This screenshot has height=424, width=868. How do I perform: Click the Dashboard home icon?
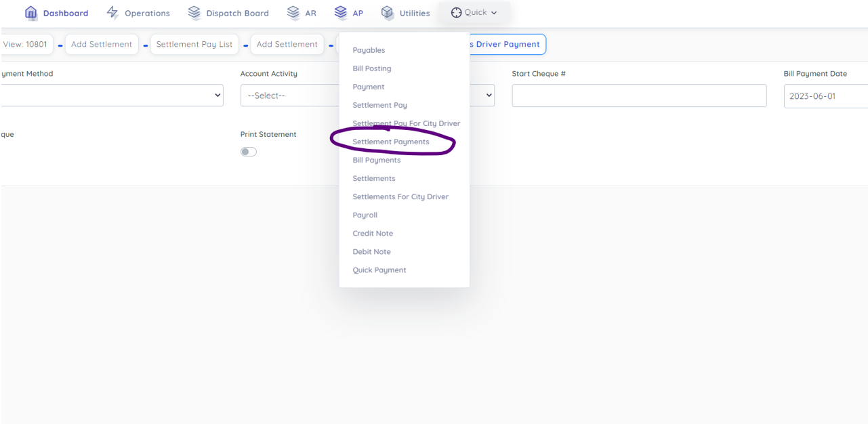[x=31, y=13]
